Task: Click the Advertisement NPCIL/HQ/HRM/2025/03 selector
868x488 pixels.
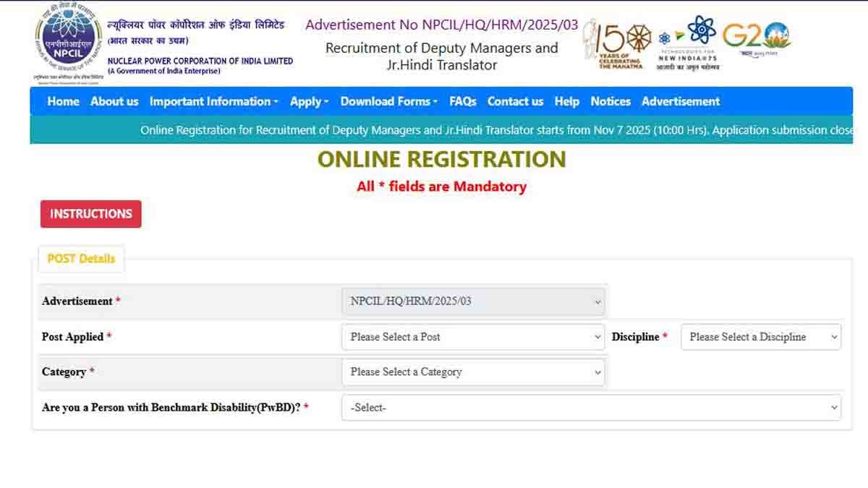Action: point(473,301)
